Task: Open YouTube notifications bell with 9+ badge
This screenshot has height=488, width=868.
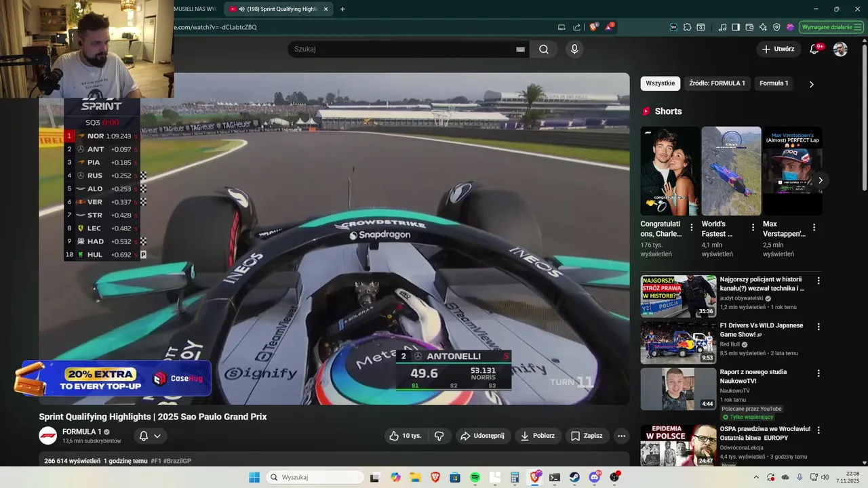Action: [815, 49]
